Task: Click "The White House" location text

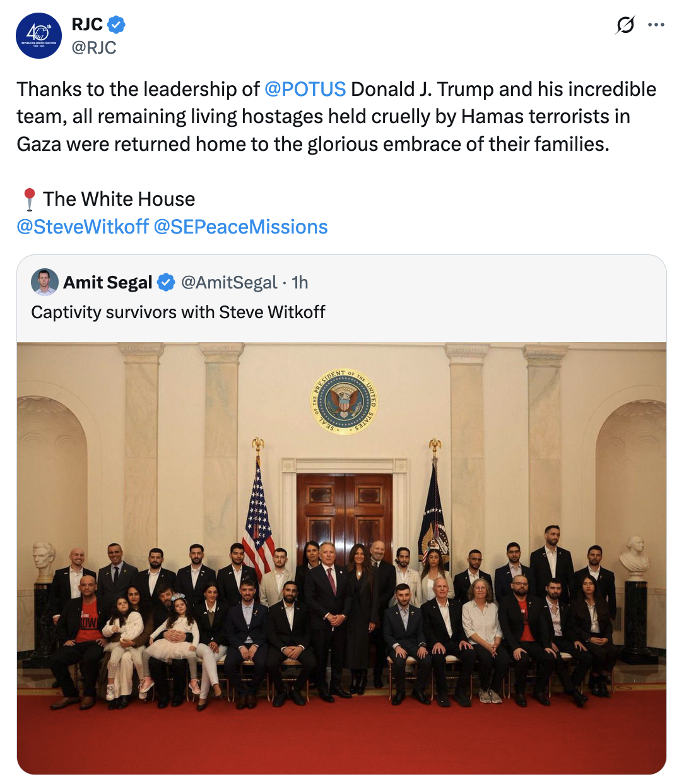Action: tap(119, 199)
